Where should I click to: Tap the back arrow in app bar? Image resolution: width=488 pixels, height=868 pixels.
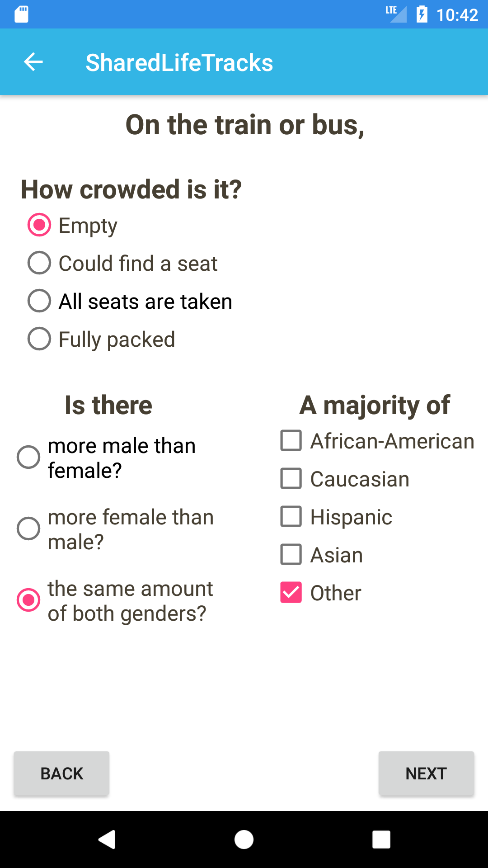click(33, 62)
